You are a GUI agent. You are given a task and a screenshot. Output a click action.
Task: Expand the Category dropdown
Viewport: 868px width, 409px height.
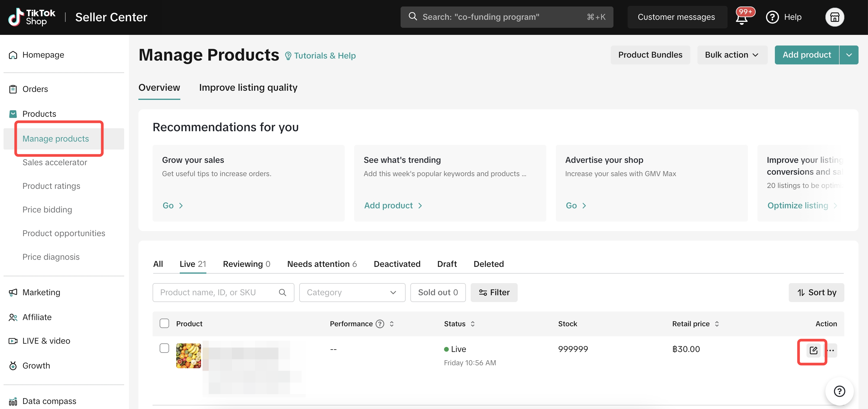coord(352,293)
